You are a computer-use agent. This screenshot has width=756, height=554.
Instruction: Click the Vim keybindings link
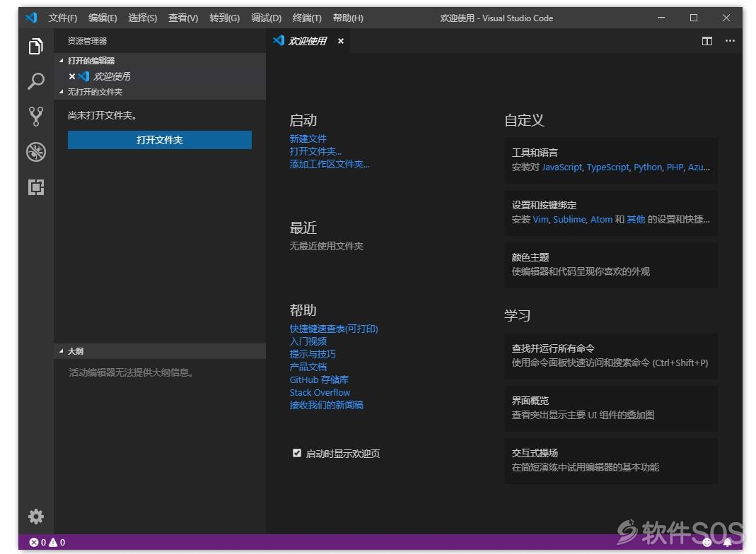540,219
